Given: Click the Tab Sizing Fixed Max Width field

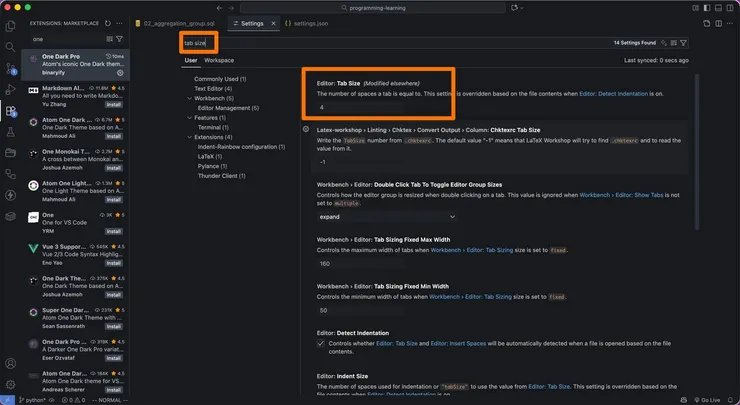Looking at the screenshot, I should click(361, 263).
